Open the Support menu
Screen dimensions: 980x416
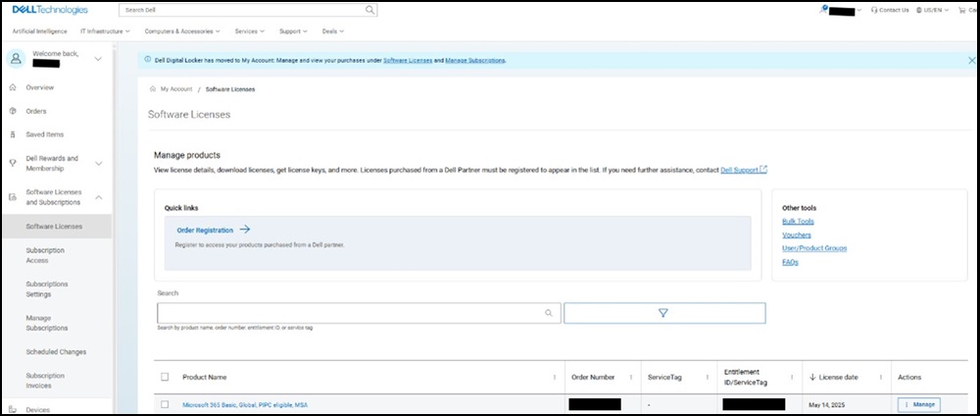pyautogui.click(x=294, y=31)
